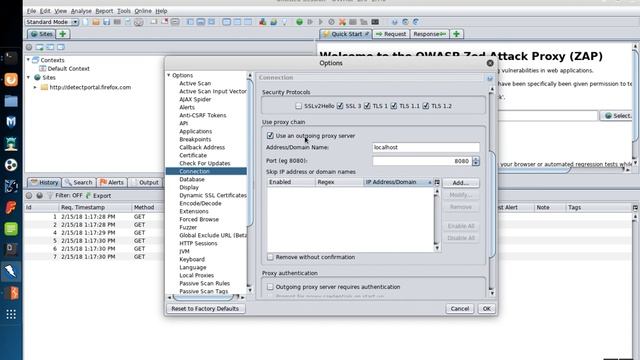Toggle the TLS 1.2 checkbox

tap(426, 106)
